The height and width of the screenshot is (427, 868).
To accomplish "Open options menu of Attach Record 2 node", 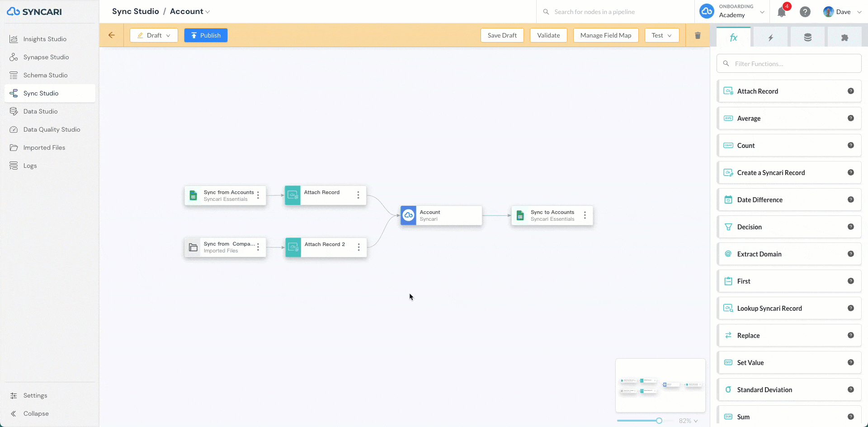I will 359,247.
